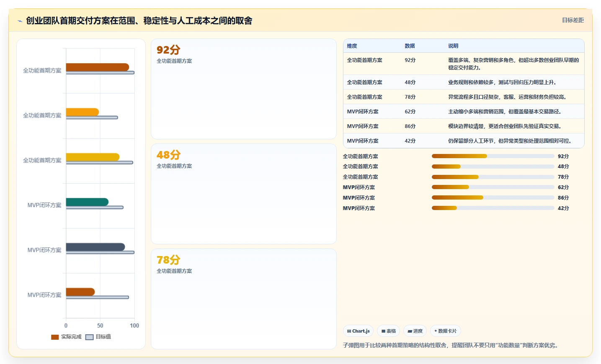
Task: Toggle the 目标值 legend item
Action: pos(98,337)
